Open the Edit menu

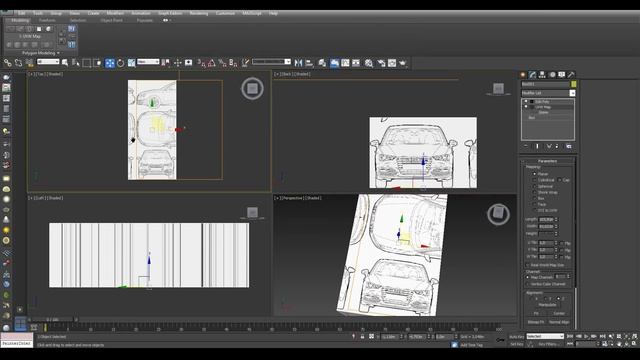click(22, 13)
